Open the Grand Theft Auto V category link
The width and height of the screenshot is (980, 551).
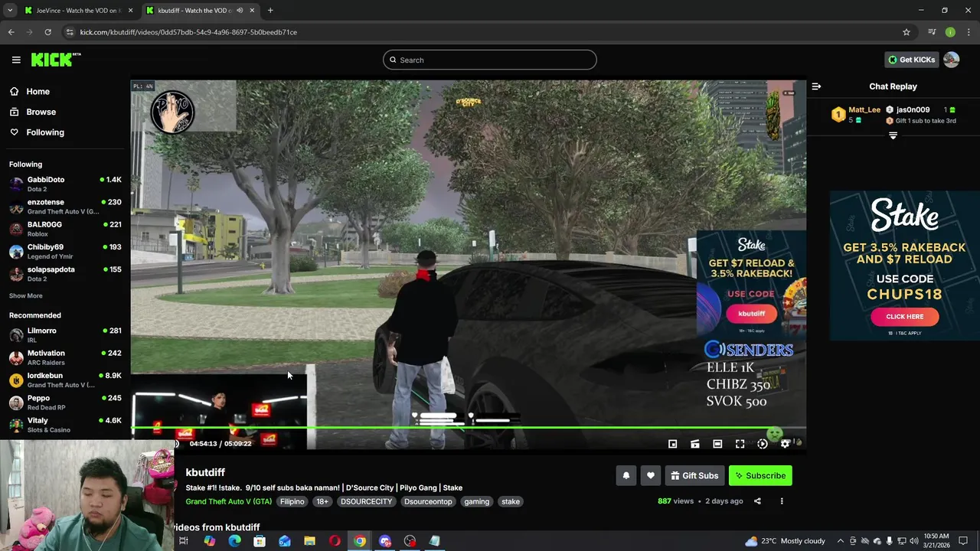point(228,501)
